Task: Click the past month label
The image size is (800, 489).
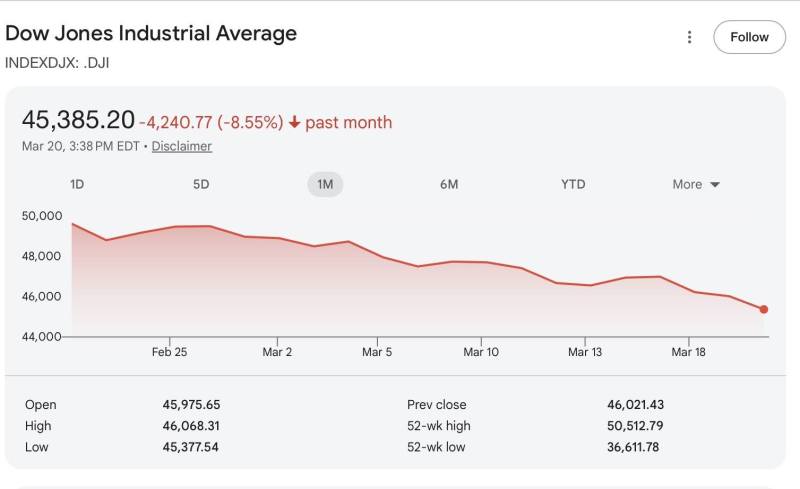Action: 348,123
